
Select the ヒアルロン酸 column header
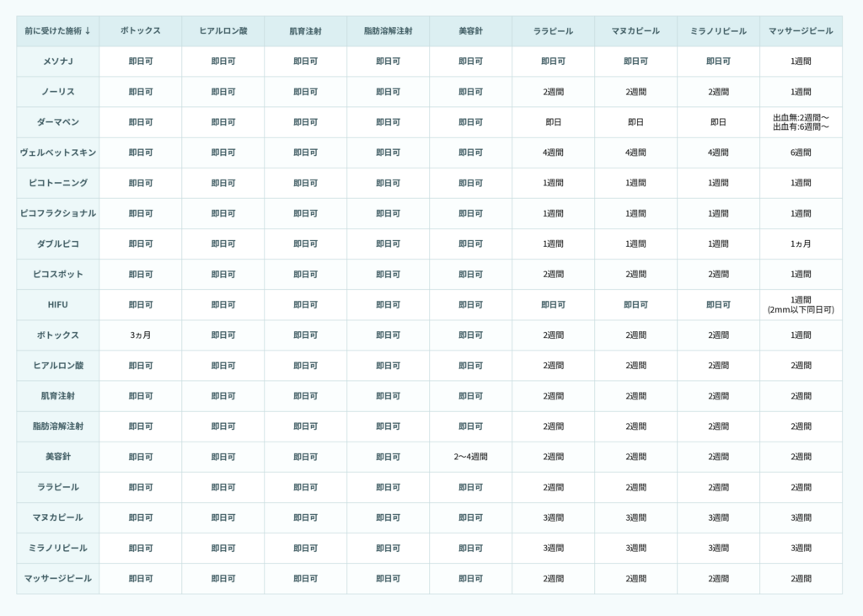click(222, 31)
